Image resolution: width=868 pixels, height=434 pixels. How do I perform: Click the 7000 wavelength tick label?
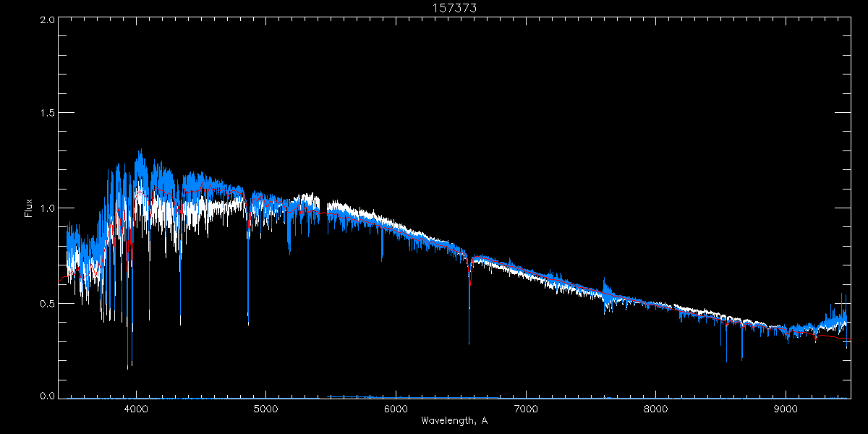tap(526, 409)
